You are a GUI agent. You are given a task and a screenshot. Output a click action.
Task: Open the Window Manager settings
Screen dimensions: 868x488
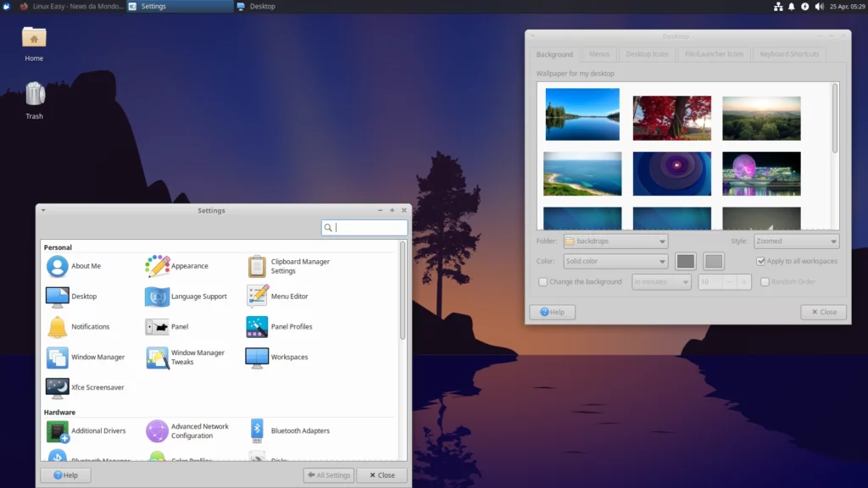[56, 357]
